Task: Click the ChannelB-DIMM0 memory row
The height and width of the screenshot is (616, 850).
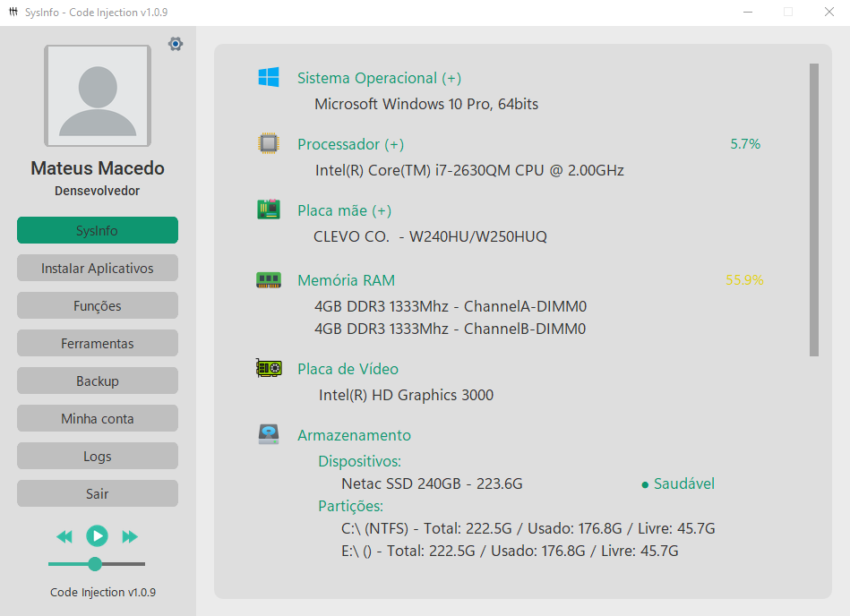Action: [450, 329]
